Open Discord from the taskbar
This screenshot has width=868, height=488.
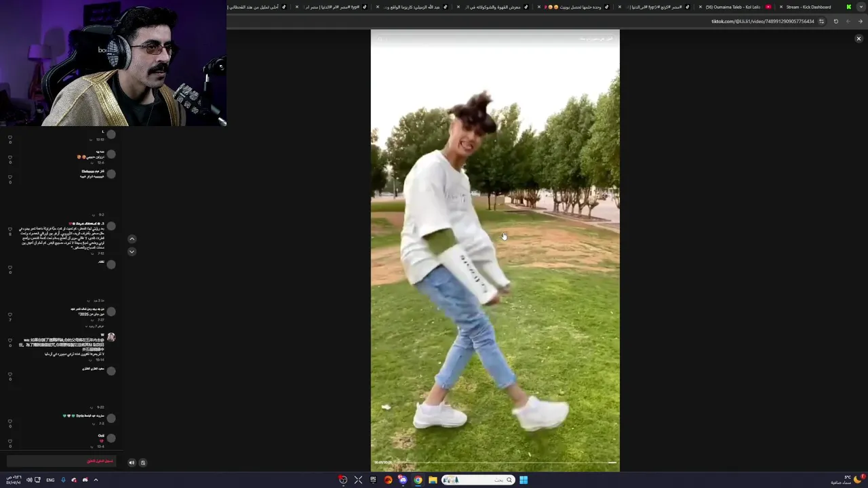(x=403, y=480)
